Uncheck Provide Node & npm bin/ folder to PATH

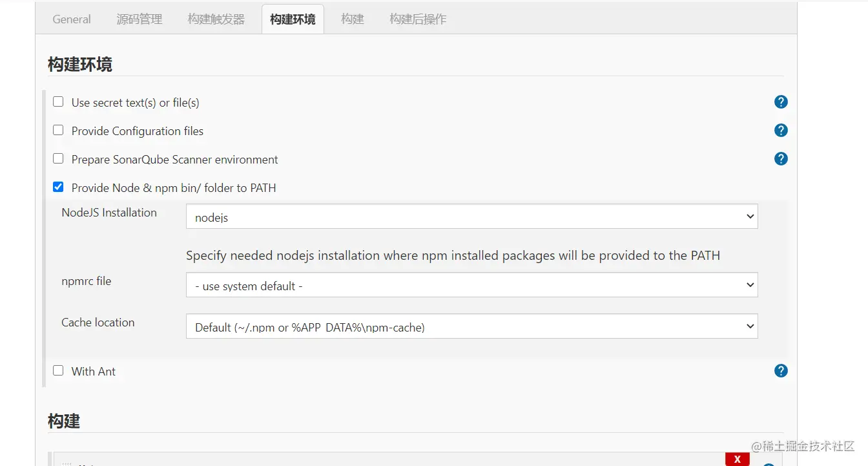(x=58, y=187)
